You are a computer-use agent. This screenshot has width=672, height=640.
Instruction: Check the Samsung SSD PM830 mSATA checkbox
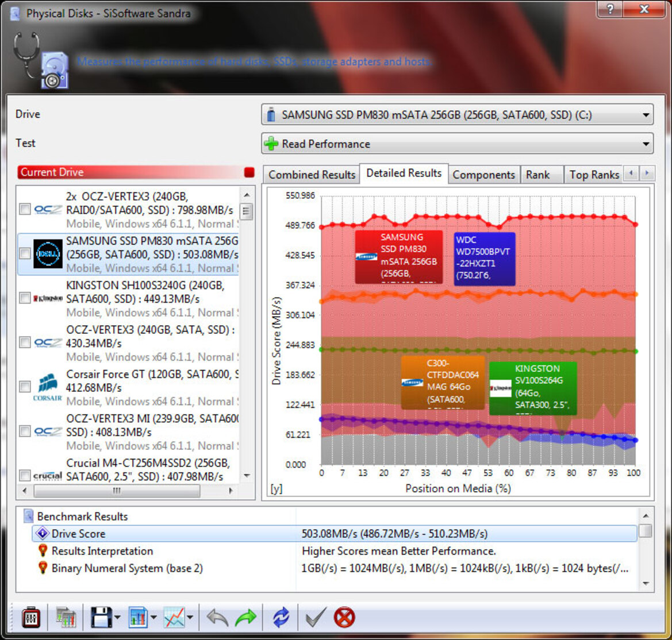pyautogui.click(x=25, y=253)
